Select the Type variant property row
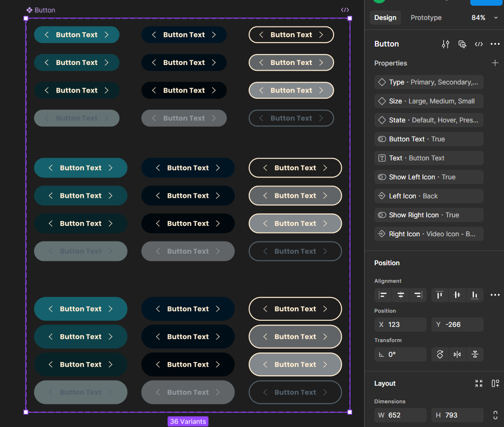The height and width of the screenshot is (427, 504). [x=429, y=82]
